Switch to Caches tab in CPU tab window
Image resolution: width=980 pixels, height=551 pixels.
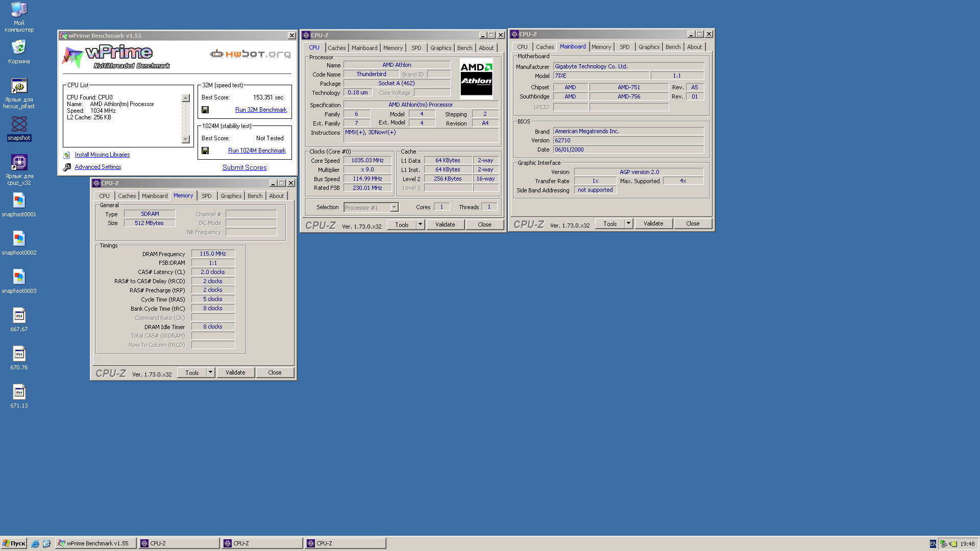pyautogui.click(x=337, y=48)
